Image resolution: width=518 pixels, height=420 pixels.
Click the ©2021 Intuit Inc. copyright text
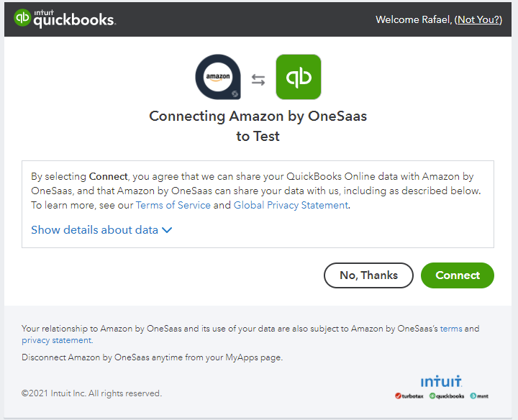[92, 393]
